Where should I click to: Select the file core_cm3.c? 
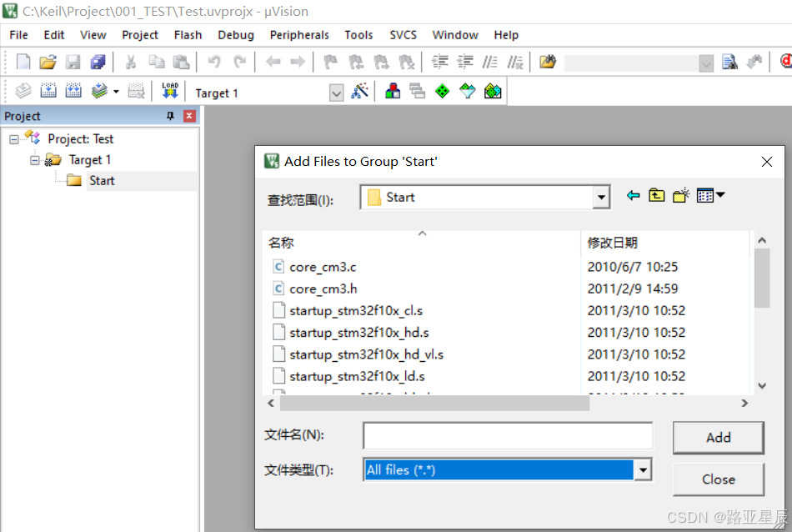(x=323, y=268)
